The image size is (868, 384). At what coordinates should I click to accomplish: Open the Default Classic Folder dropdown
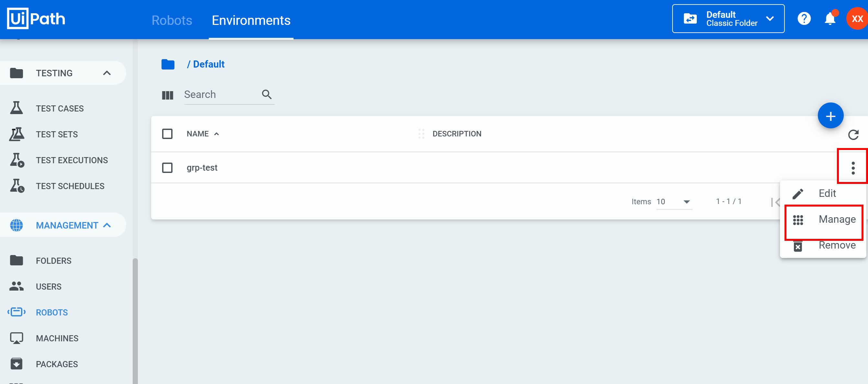[728, 19]
